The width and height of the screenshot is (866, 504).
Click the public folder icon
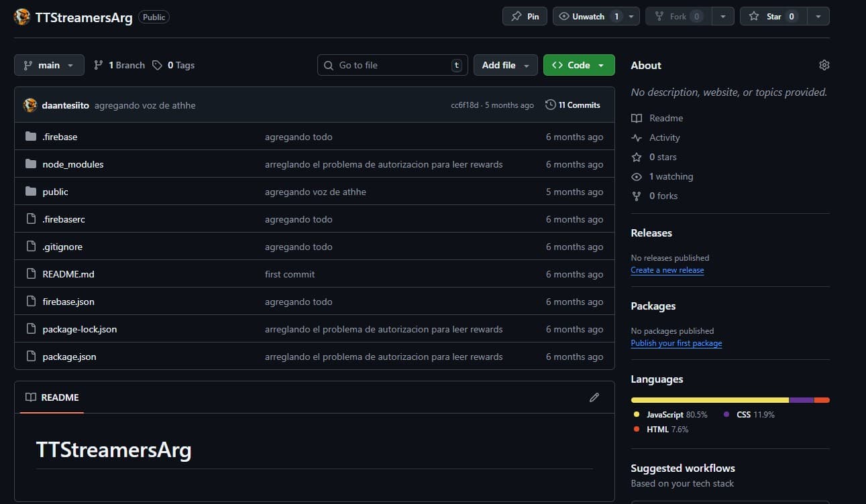pos(31,192)
